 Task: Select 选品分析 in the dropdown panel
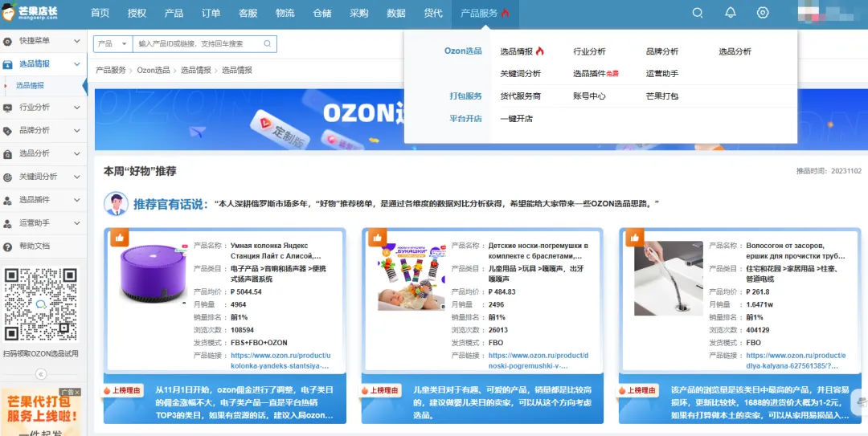(735, 51)
